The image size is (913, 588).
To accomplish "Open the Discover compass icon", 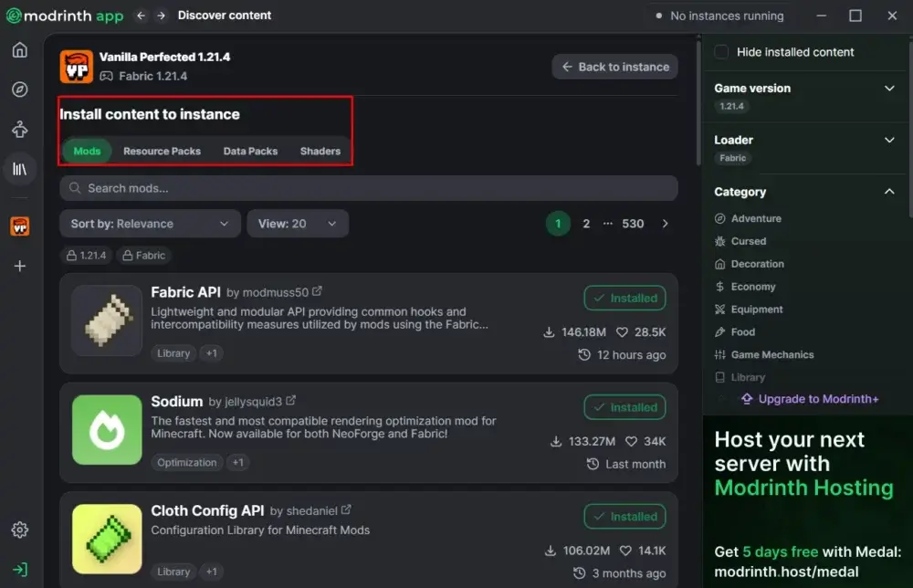I will pos(19,89).
